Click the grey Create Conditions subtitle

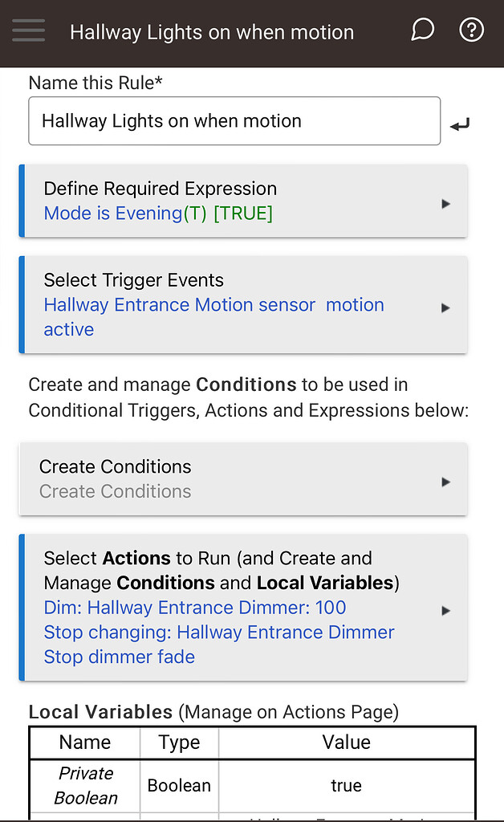coord(115,491)
